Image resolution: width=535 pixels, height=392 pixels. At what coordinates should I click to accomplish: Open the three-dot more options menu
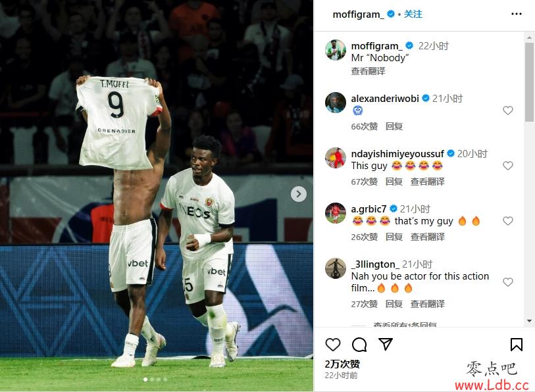click(x=516, y=14)
